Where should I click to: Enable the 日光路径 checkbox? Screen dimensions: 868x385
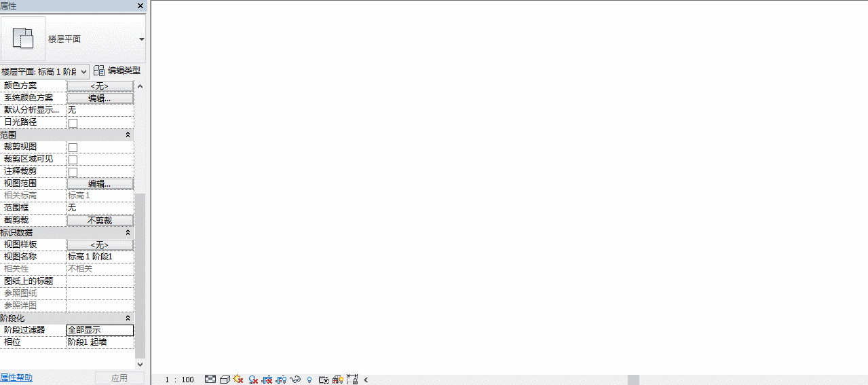(x=73, y=123)
